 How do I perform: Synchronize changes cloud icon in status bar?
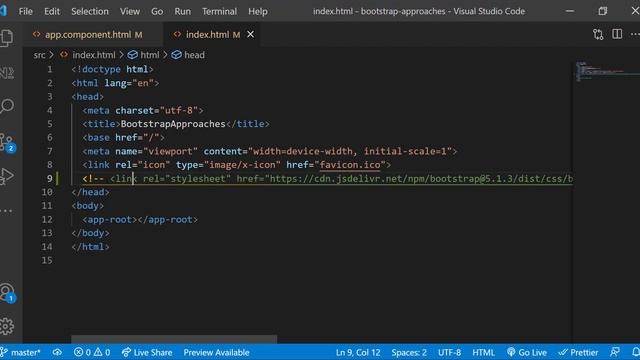pyautogui.click(x=57, y=352)
